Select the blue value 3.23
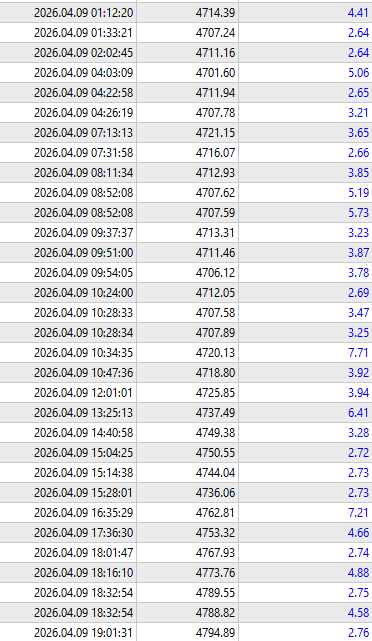372x641 pixels. [x=359, y=233]
